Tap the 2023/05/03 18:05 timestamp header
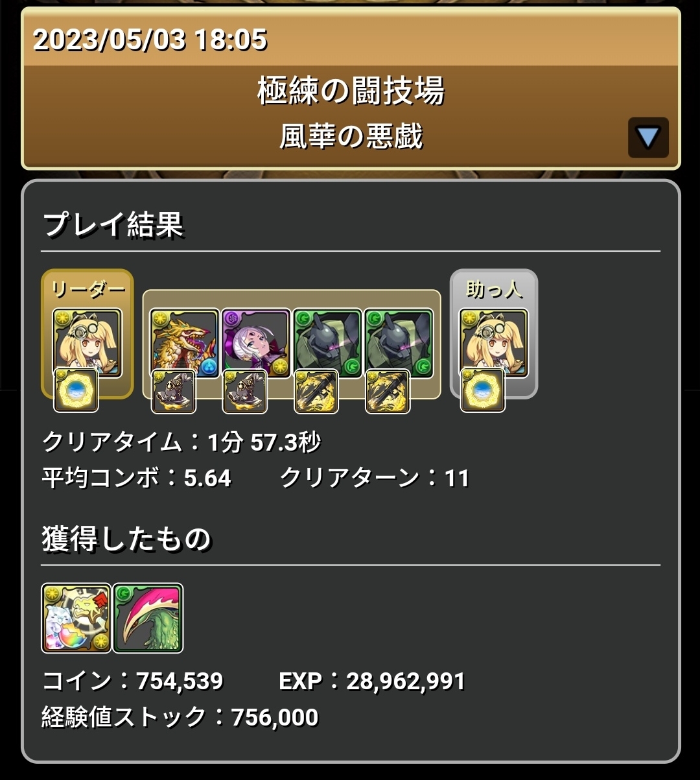 [x=150, y=40]
